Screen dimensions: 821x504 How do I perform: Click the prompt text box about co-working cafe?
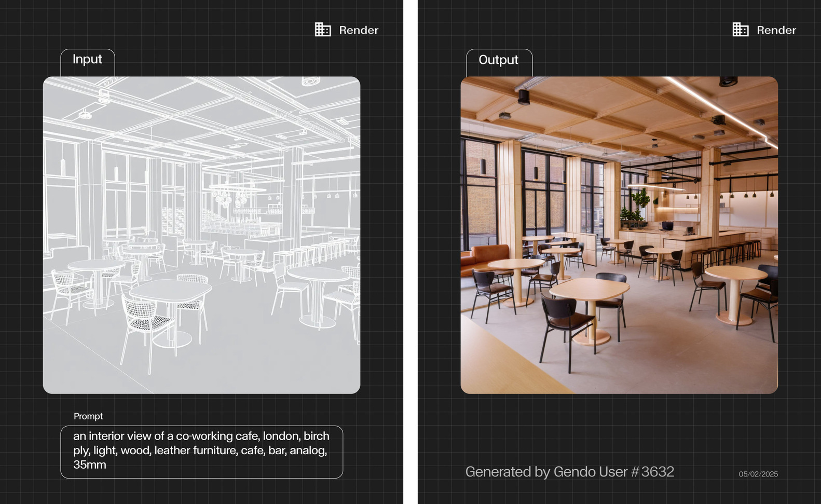pos(201,452)
